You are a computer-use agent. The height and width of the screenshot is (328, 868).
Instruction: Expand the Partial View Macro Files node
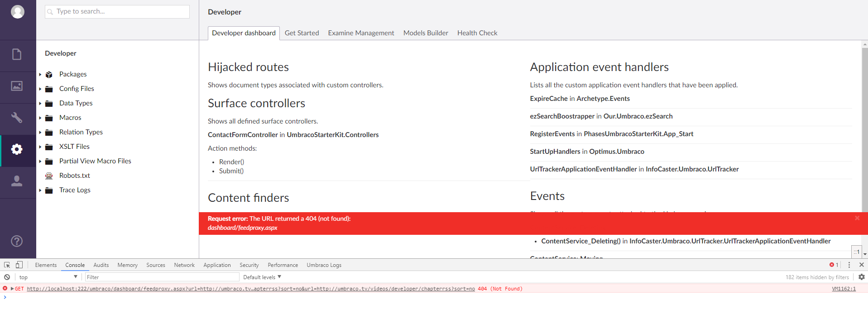[x=40, y=162]
